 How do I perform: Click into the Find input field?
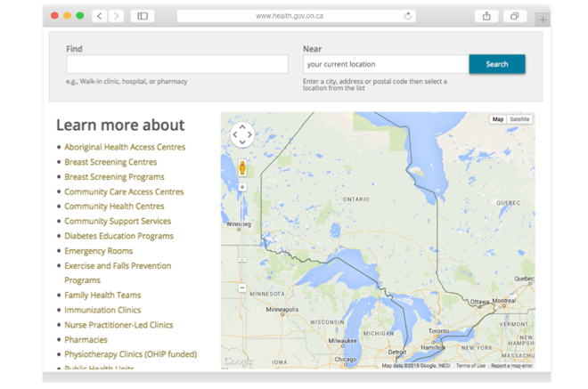pos(177,64)
